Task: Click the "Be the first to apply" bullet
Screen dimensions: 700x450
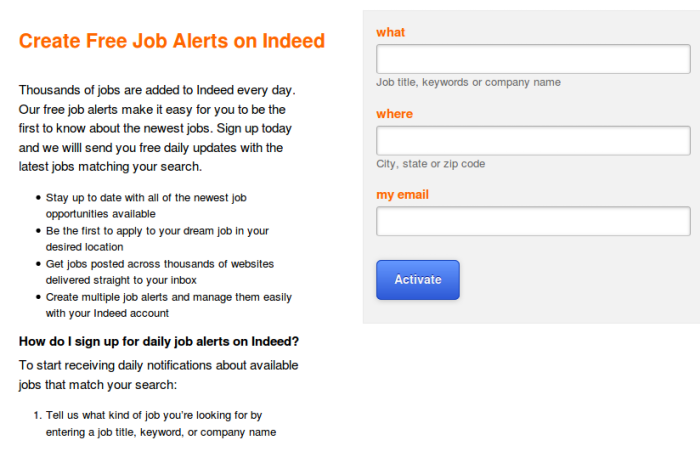Action: 157,238
